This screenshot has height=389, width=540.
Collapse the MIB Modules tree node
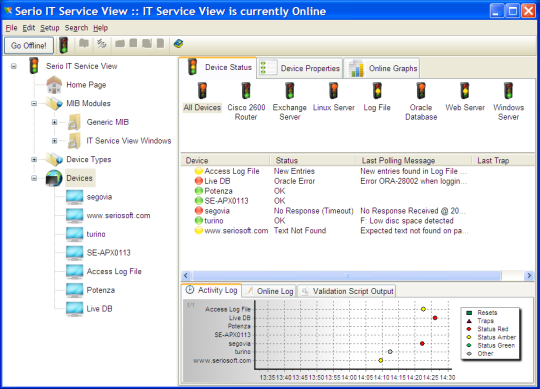tap(34, 103)
